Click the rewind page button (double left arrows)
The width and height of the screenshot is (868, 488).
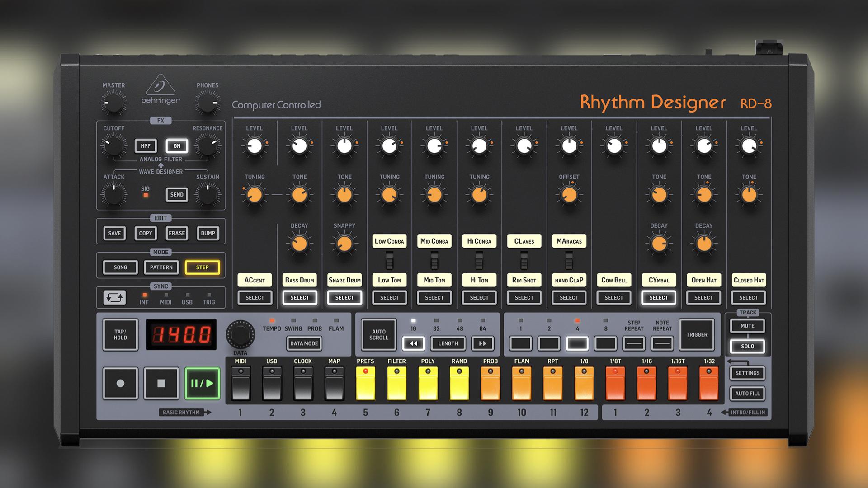(x=414, y=343)
